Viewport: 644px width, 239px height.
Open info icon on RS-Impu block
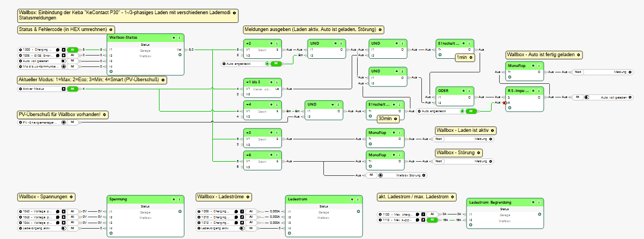(x=539, y=90)
